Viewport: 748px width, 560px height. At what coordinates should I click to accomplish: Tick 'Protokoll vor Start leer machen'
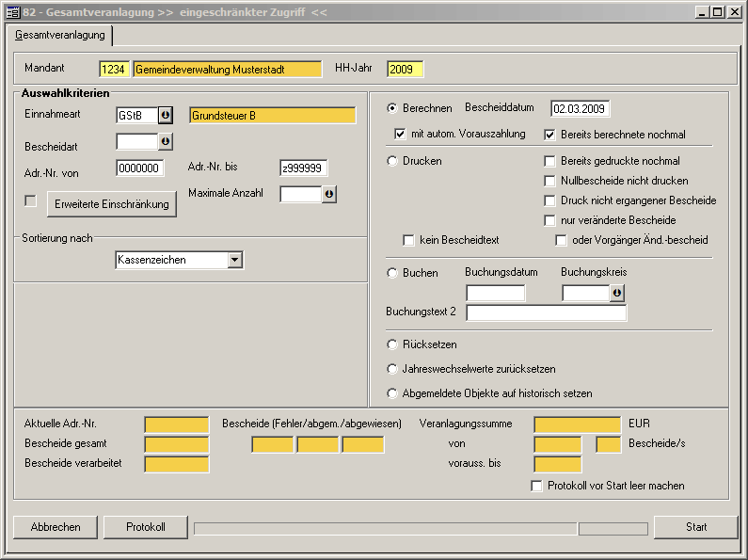coord(537,486)
